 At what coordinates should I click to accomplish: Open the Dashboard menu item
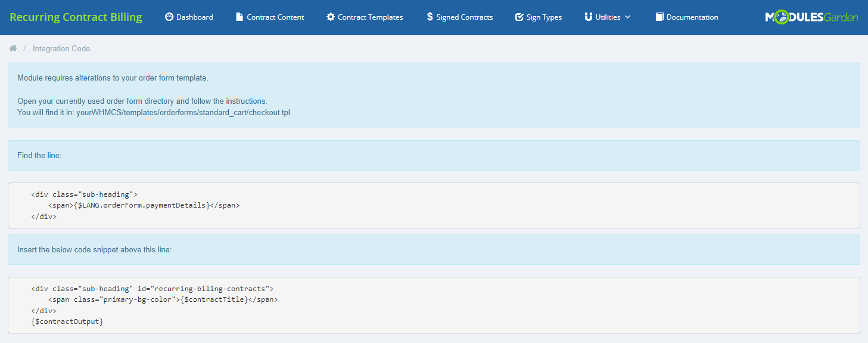189,17
